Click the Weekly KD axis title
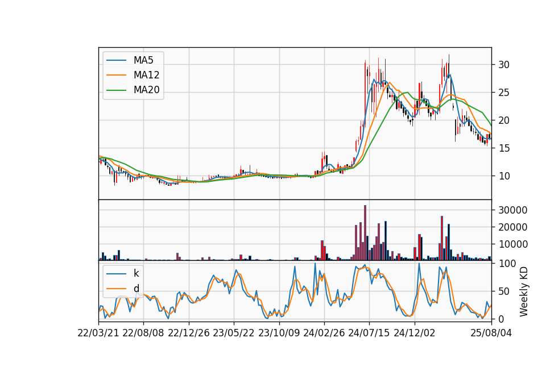The image size is (546, 392). [524, 292]
